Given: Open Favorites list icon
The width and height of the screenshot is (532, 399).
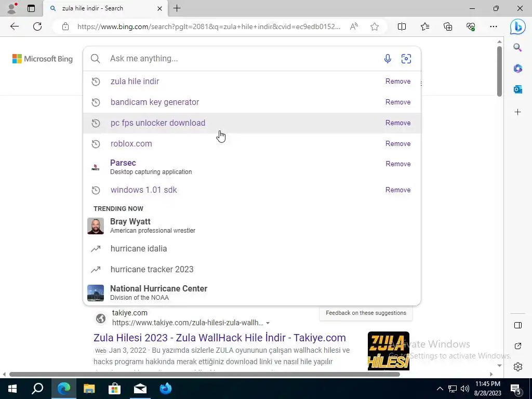Looking at the screenshot, I should click(x=425, y=26).
